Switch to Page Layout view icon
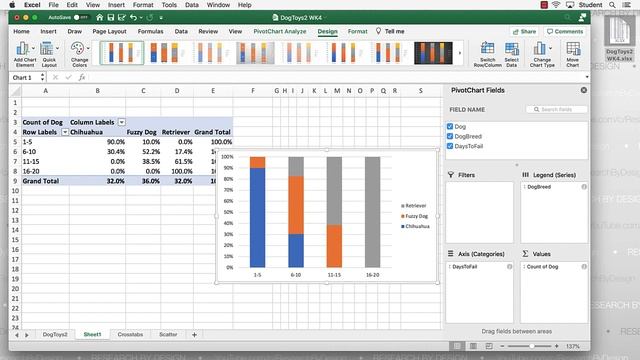 point(473,346)
